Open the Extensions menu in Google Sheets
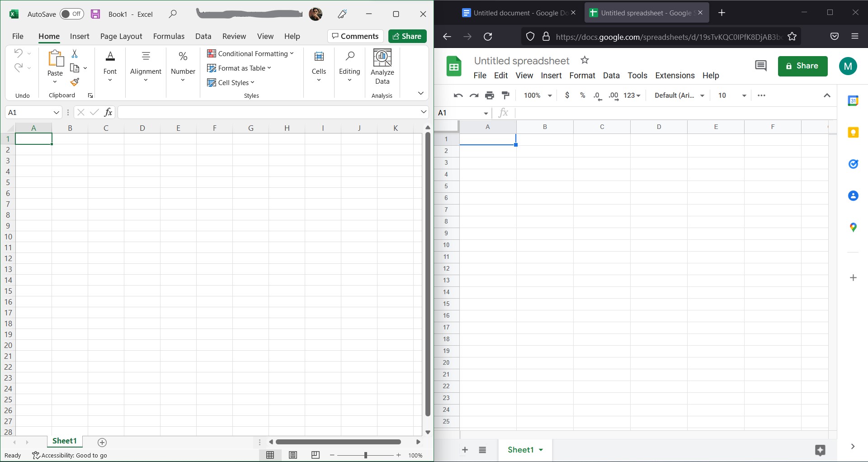Viewport: 868px width, 462px height. pos(675,76)
